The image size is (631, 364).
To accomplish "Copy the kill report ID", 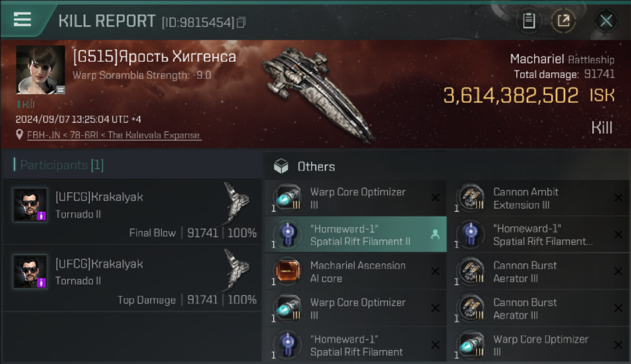I will (x=241, y=22).
